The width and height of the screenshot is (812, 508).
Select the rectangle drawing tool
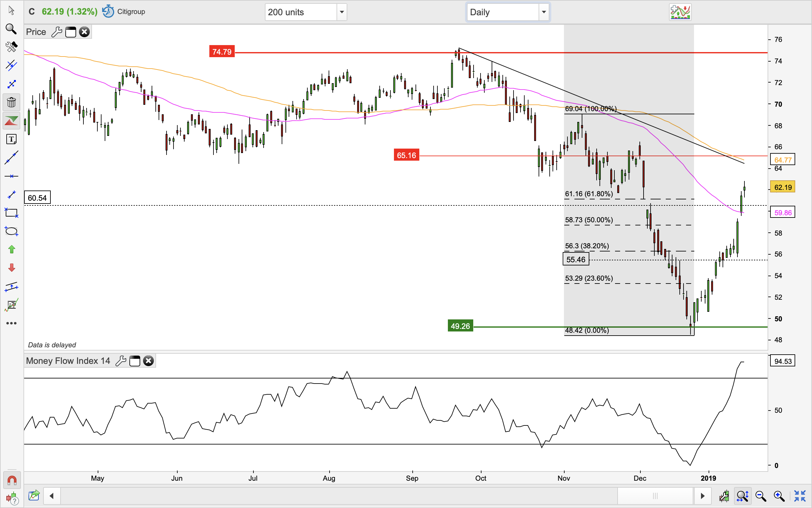click(11, 213)
